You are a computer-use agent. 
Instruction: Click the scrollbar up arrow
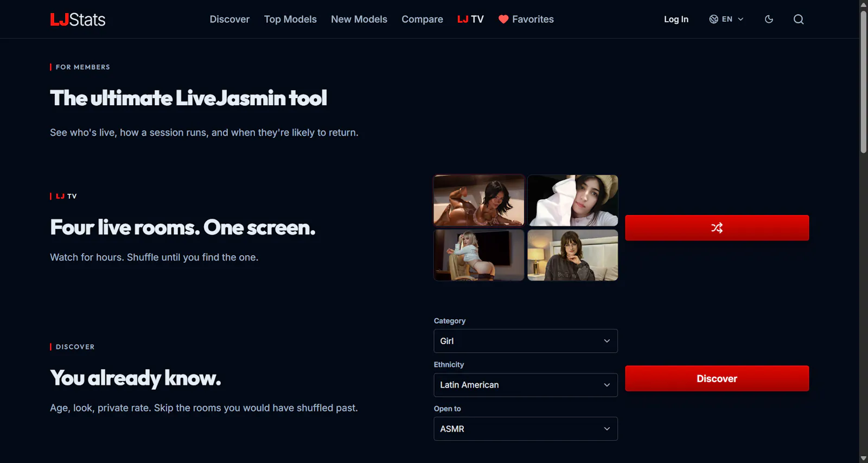coord(863,4)
